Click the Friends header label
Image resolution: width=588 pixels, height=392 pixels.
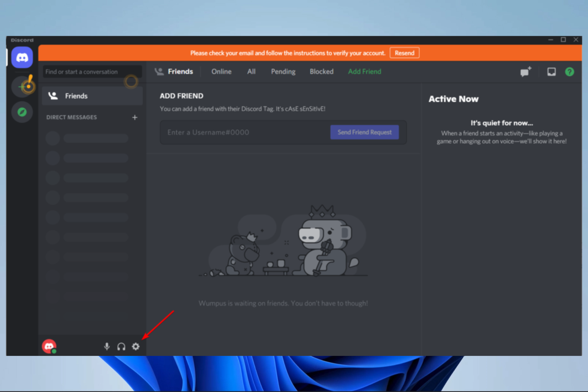180,72
